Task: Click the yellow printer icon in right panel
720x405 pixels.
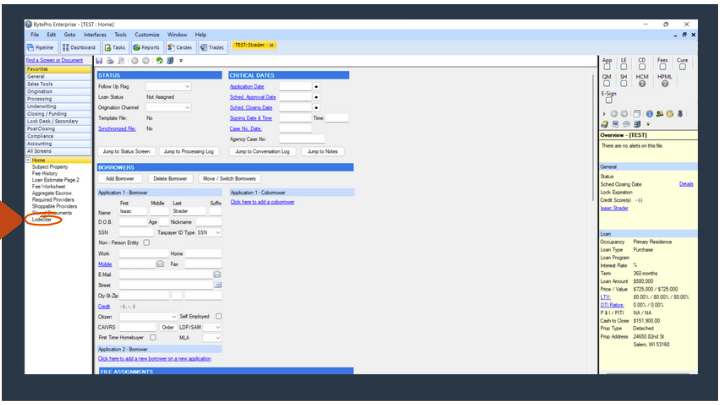Action: pyautogui.click(x=605, y=124)
